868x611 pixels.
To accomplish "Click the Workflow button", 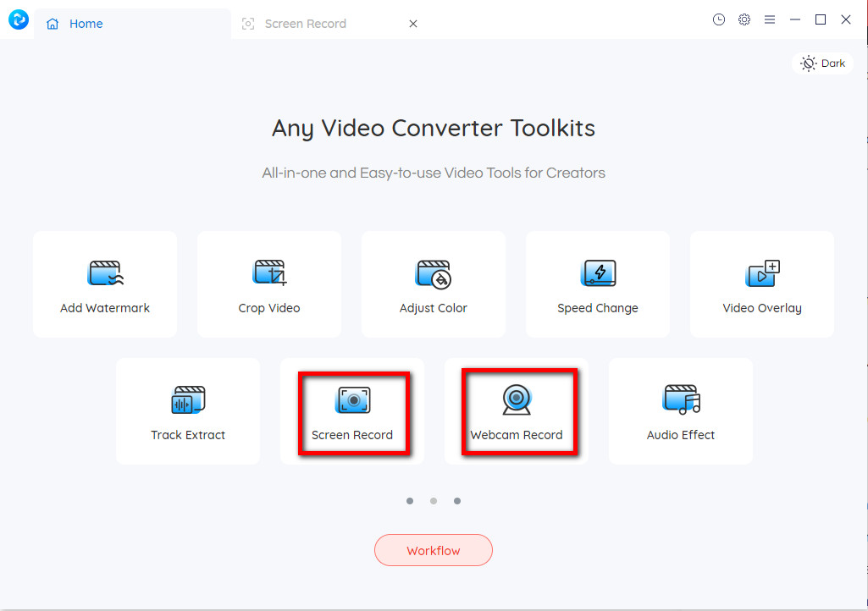I will point(433,550).
